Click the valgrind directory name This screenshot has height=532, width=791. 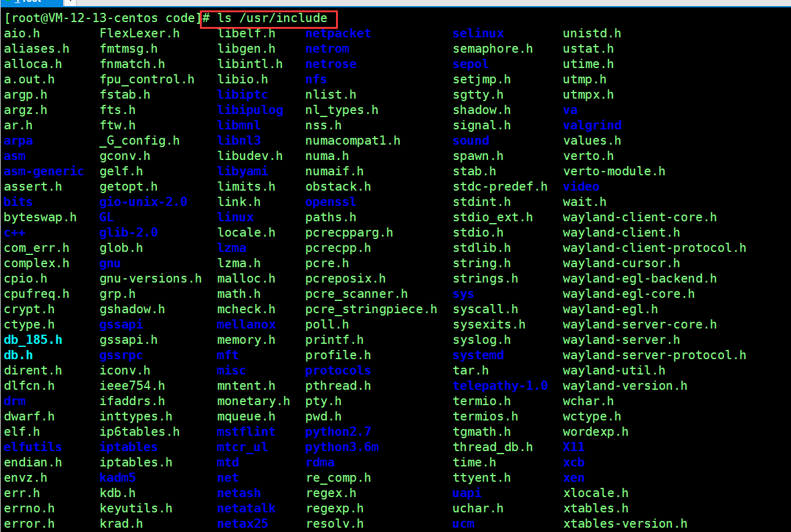592,126
